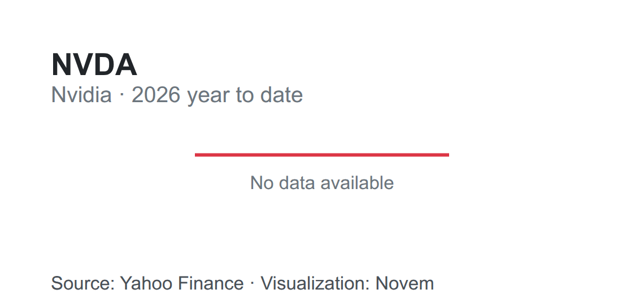This screenshot has height=298, width=644.
Task: Click the NVDA ticker heading
Action: (x=94, y=65)
